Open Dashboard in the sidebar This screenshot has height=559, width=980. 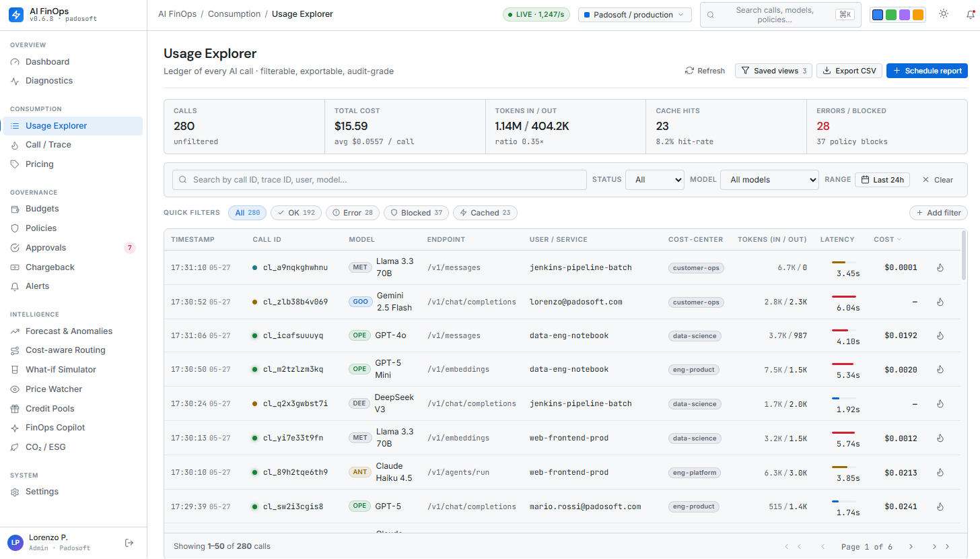[73, 62]
